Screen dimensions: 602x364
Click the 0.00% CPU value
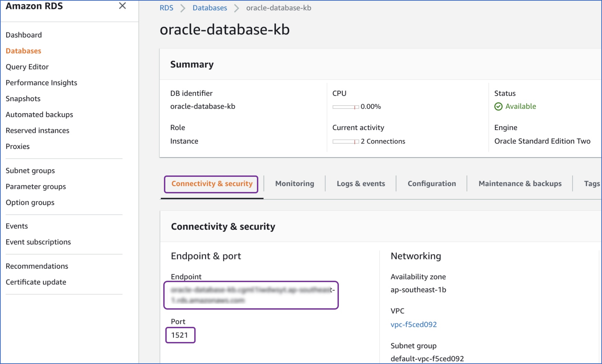pyautogui.click(x=371, y=107)
